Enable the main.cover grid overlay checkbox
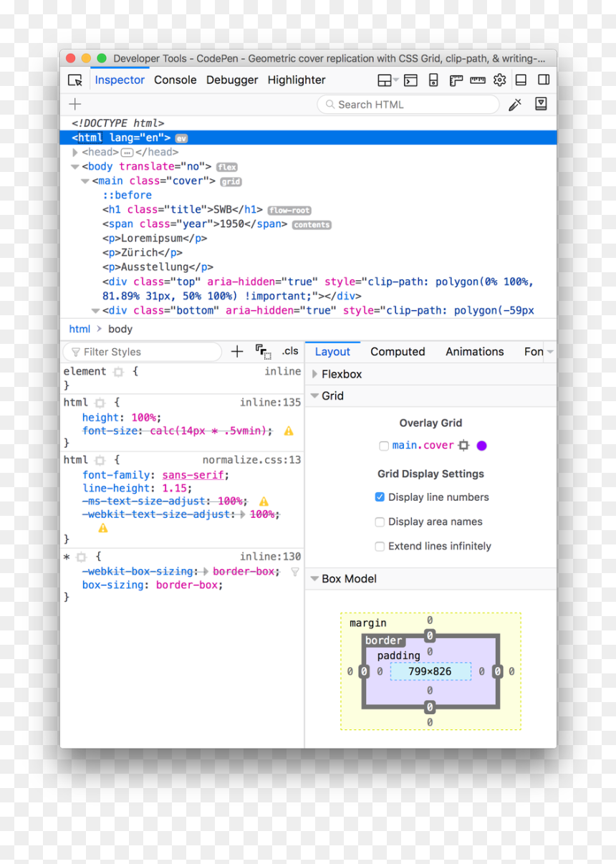The image size is (616, 864). [x=384, y=446]
